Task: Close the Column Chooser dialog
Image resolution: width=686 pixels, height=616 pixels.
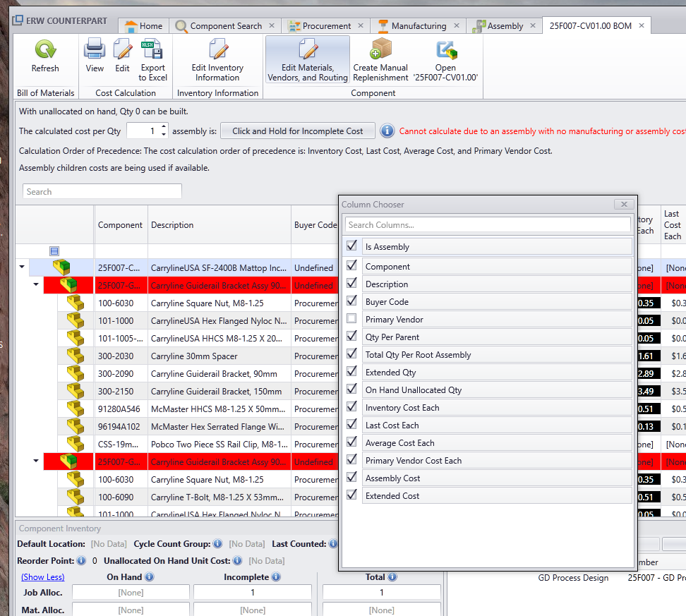Action: coord(623,205)
